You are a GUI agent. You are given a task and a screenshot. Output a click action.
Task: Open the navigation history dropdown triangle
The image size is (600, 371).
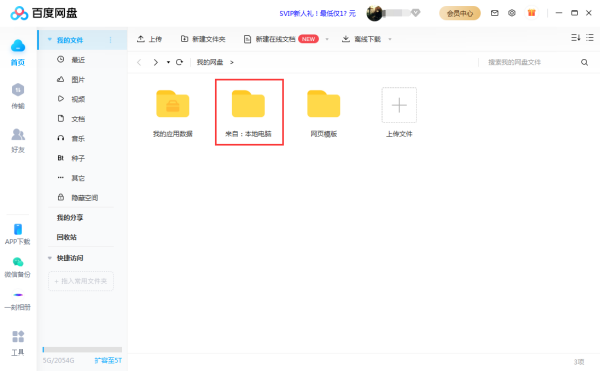168,62
